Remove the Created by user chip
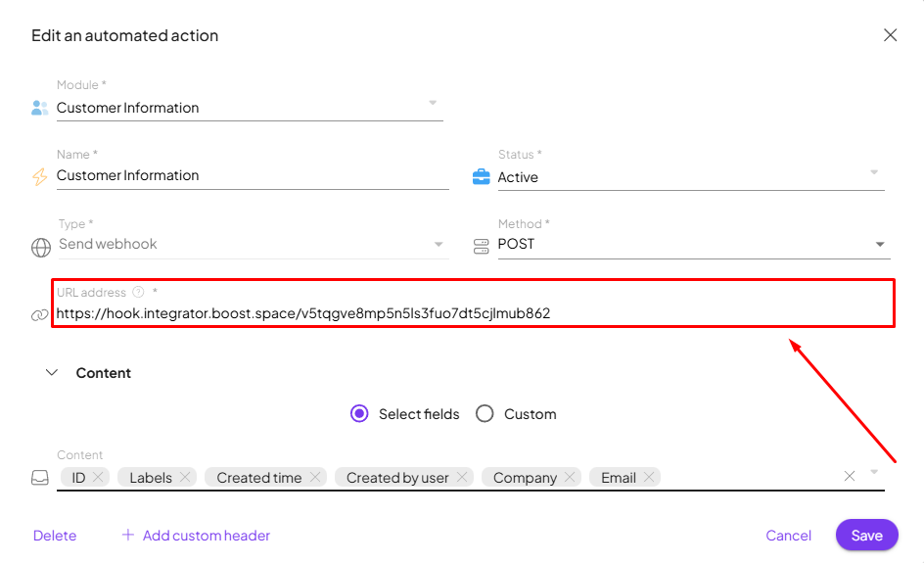Screen dimensions: 924x563 [x=462, y=478]
